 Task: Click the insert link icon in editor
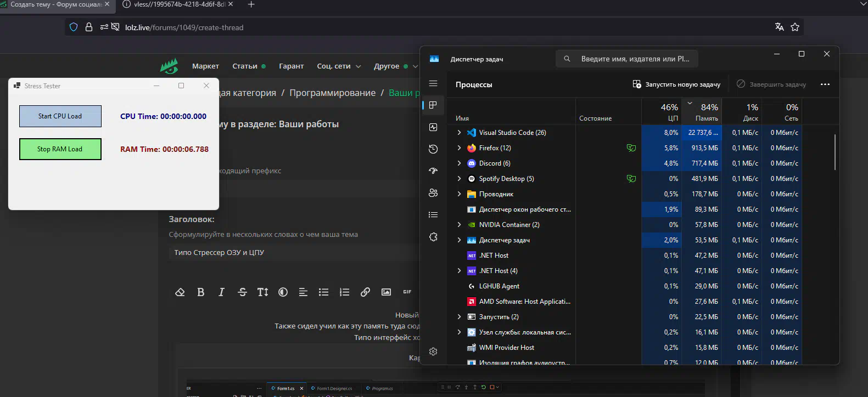pos(365,292)
